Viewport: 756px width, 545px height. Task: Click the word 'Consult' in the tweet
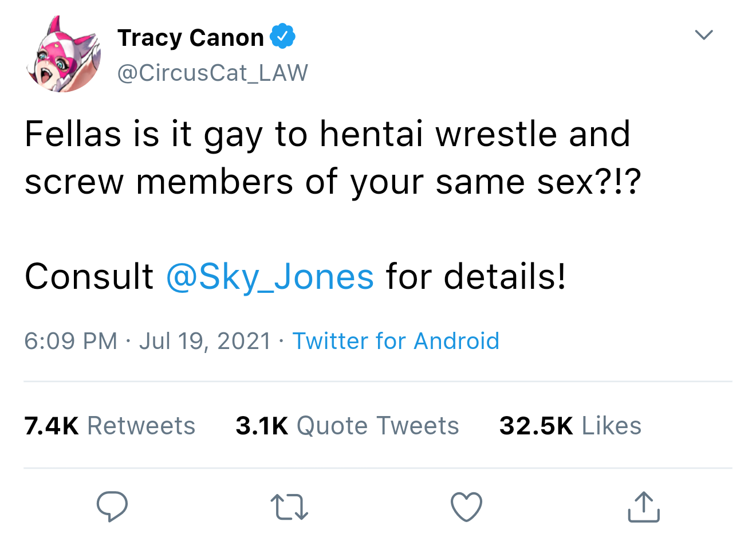89,276
